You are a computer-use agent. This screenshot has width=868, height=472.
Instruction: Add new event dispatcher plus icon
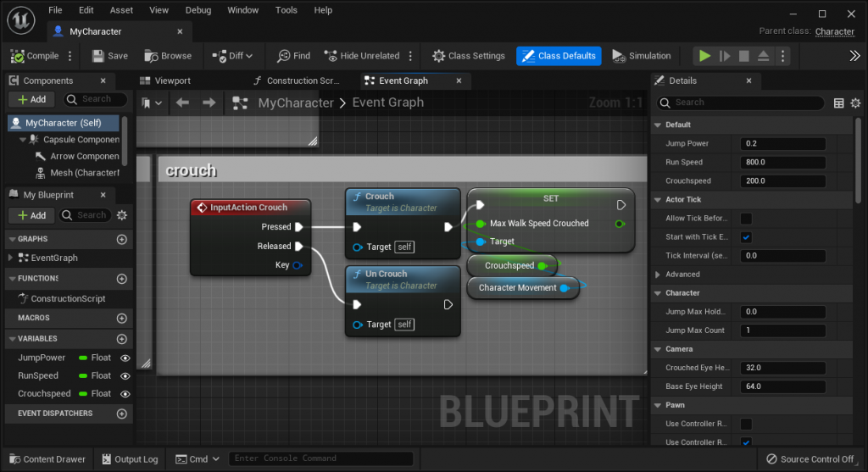(x=122, y=414)
